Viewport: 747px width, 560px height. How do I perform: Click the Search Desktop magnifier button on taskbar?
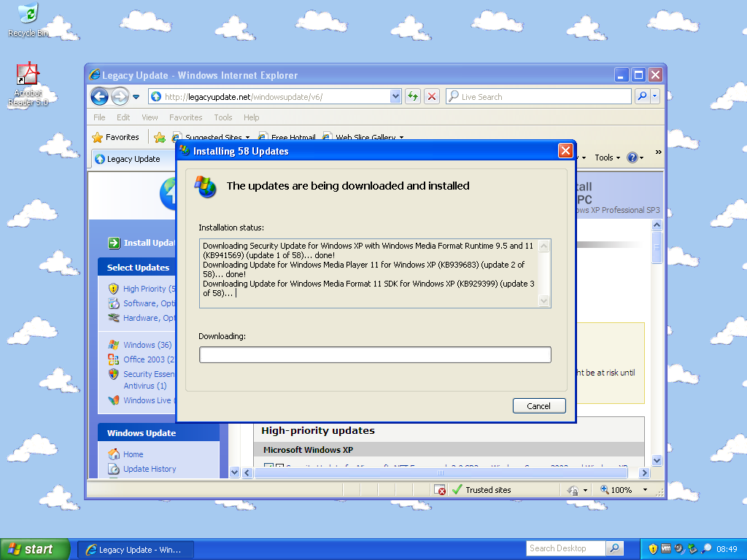(614, 548)
